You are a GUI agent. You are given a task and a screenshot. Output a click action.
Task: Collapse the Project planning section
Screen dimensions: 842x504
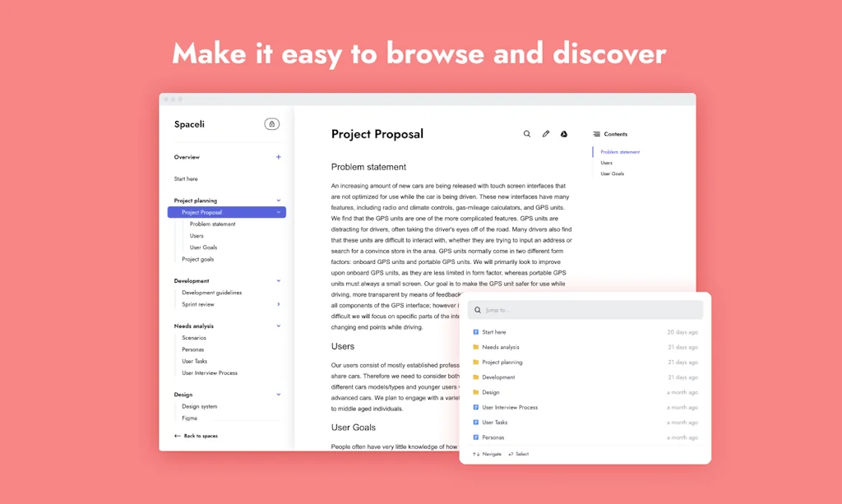(x=279, y=200)
